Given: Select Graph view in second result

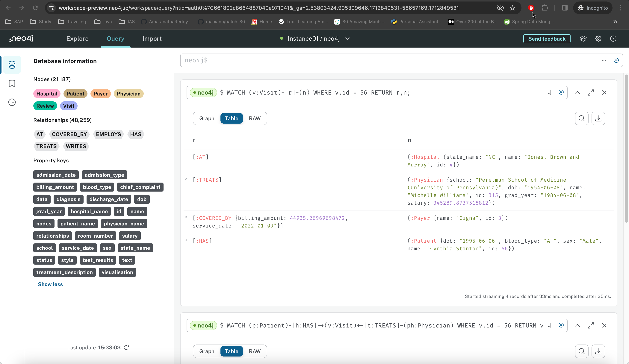Looking at the screenshot, I should pyautogui.click(x=207, y=351).
